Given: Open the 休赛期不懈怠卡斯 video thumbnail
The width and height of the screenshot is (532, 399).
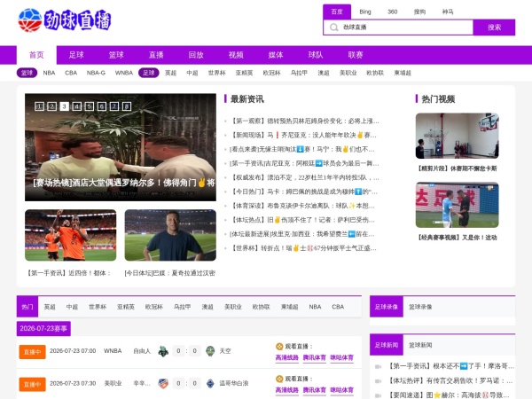Looking at the screenshot, I should click(x=457, y=136).
